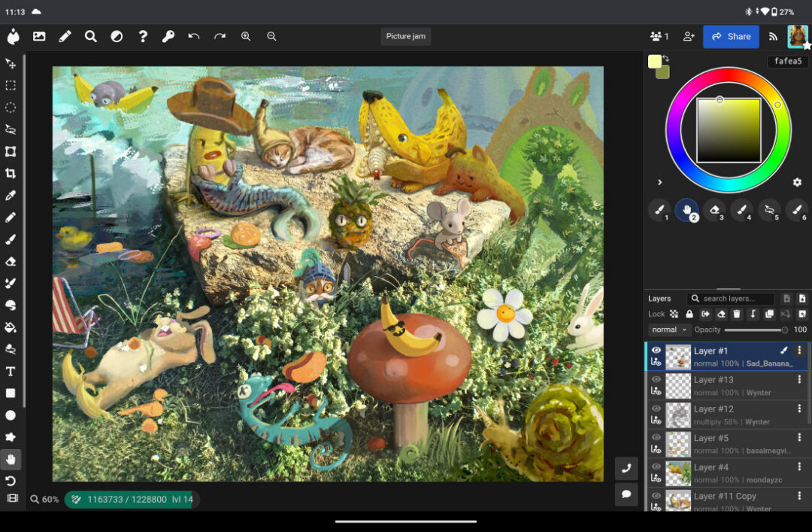Screen dimensions: 812x532
Task: Toggle visibility of Layer #12
Action: 656,409
